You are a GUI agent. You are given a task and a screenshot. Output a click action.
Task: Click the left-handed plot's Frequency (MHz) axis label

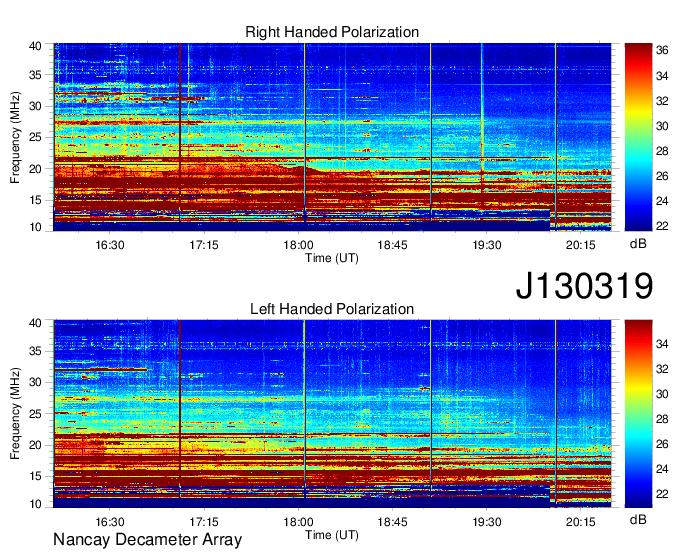click(x=15, y=414)
